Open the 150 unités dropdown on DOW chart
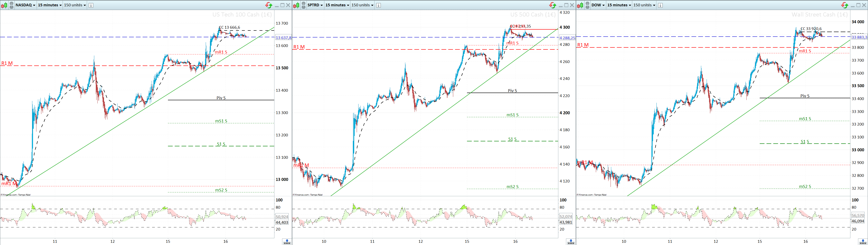Viewport: 868px width, 245px height. (x=644, y=5)
